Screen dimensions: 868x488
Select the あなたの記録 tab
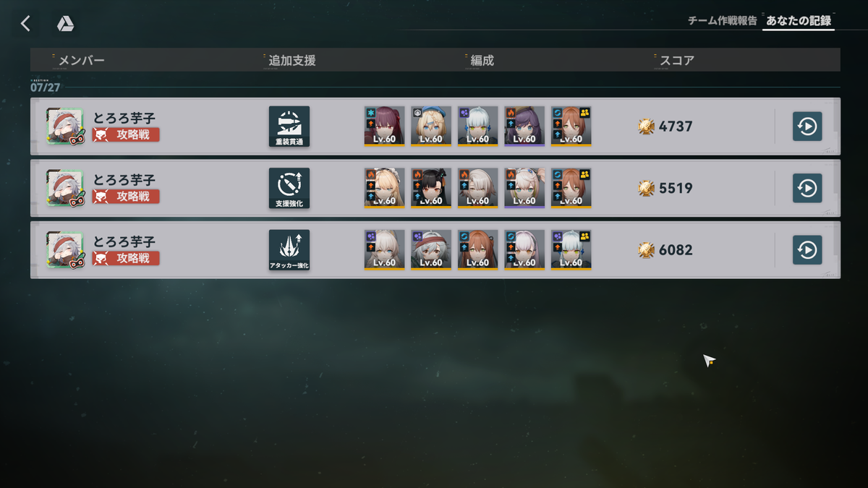[799, 21]
